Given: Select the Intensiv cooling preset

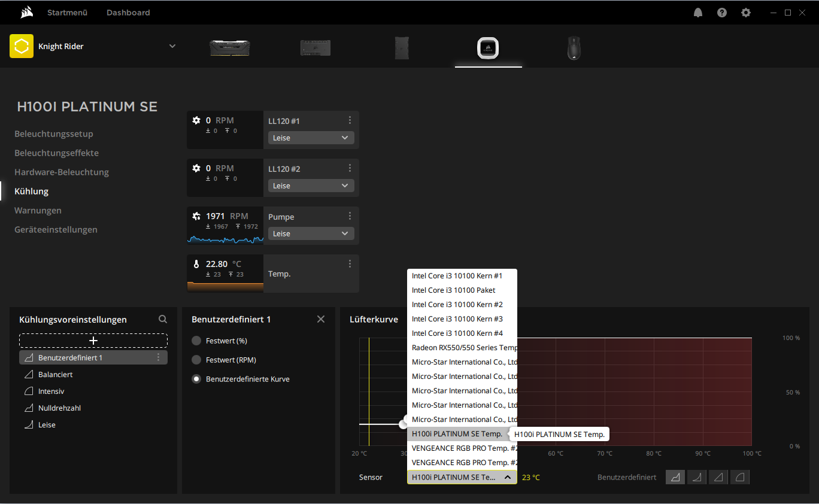Looking at the screenshot, I should (93, 391).
